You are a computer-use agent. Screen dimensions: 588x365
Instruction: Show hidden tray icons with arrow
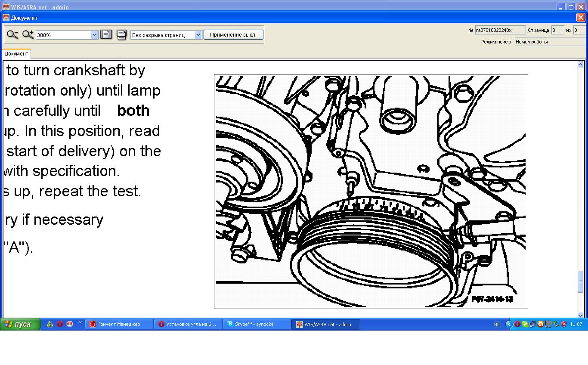tap(509, 324)
